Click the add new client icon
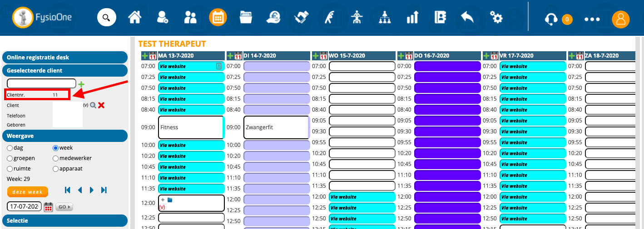Viewport: 644px width, 229px height. coord(162,18)
